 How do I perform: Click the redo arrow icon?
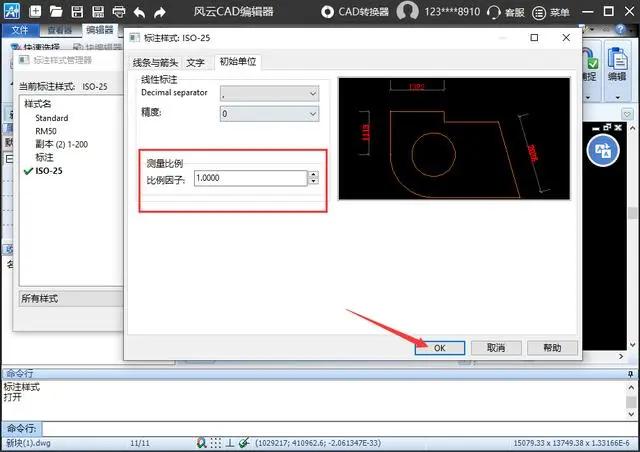coord(161,12)
